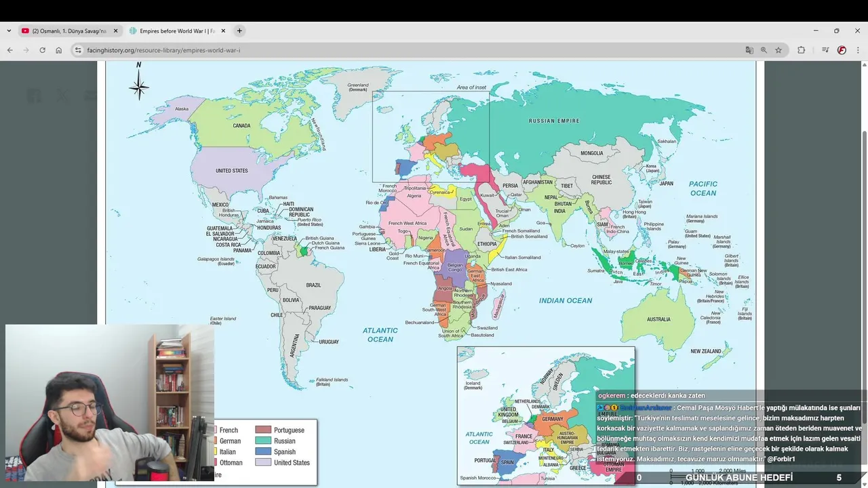This screenshot has width=868, height=488.
Task: Click the ARGENTINA label on map
Action: pos(295,346)
